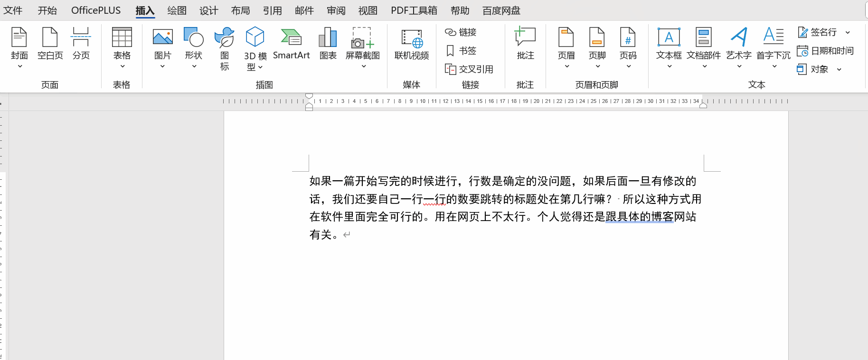Expand the header (页眉) options

[x=566, y=66]
